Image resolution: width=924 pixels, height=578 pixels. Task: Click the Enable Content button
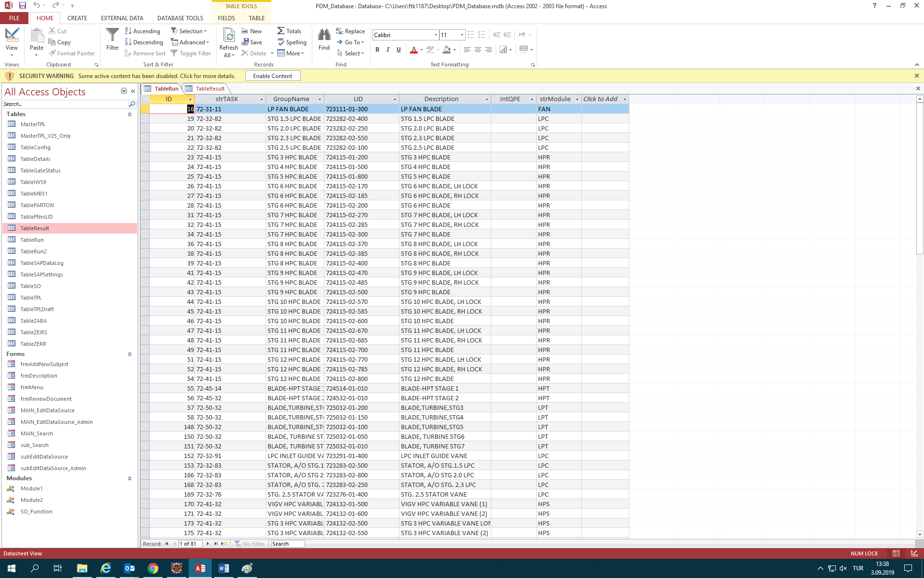(272, 76)
